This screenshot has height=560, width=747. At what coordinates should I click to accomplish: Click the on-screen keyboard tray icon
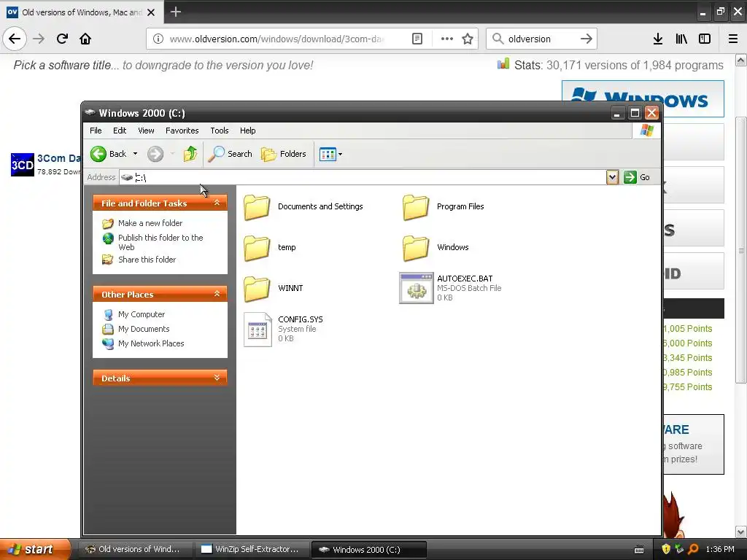(639, 550)
